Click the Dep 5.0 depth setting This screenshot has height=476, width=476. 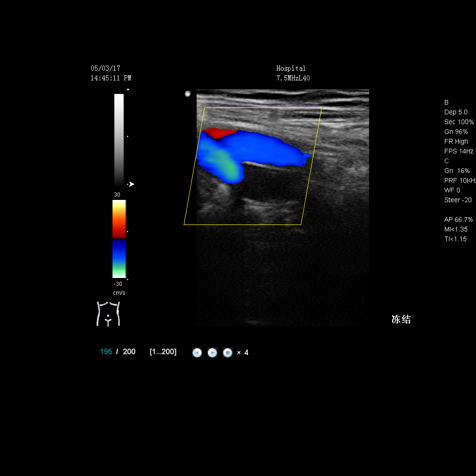coord(456,112)
